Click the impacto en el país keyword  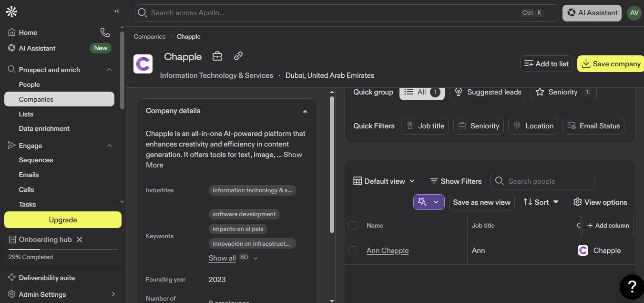[x=238, y=229]
